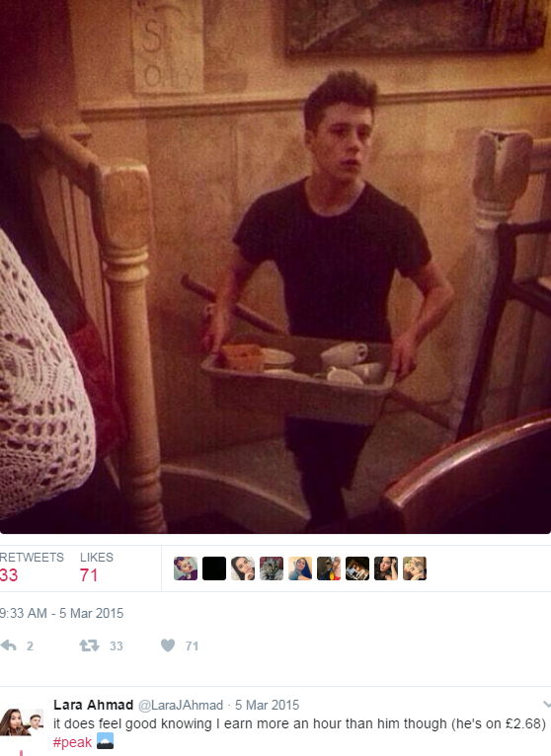Expand the reply tweet options chevron
Screen dimensions: 551x756
tap(547, 705)
